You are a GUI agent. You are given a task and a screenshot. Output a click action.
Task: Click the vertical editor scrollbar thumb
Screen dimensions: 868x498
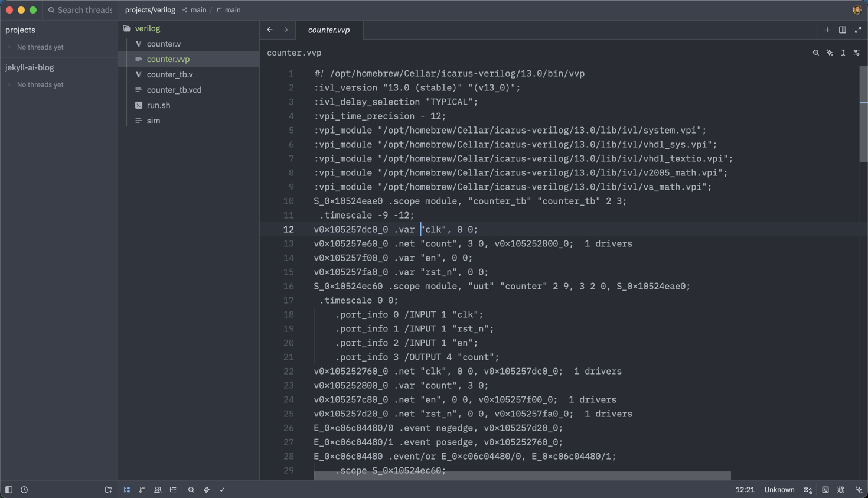click(x=863, y=114)
